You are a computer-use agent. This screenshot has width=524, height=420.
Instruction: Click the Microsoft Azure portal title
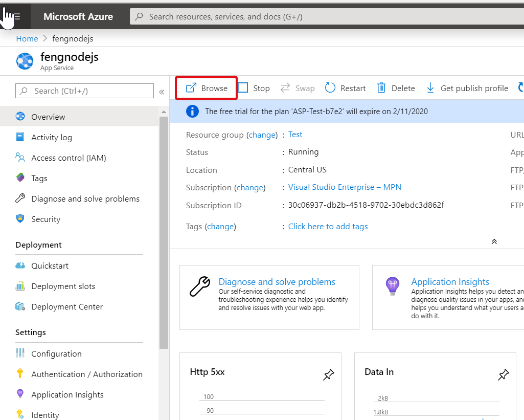tap(78, 16)
